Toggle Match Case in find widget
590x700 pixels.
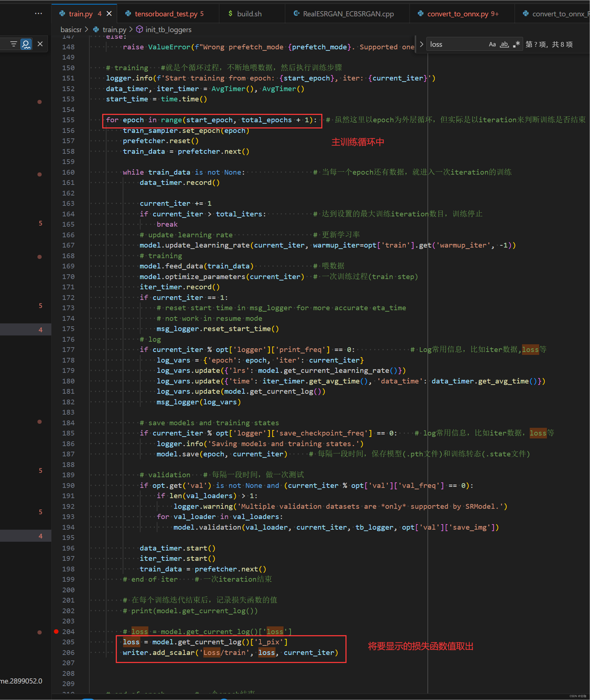click(x=492, y=44)
